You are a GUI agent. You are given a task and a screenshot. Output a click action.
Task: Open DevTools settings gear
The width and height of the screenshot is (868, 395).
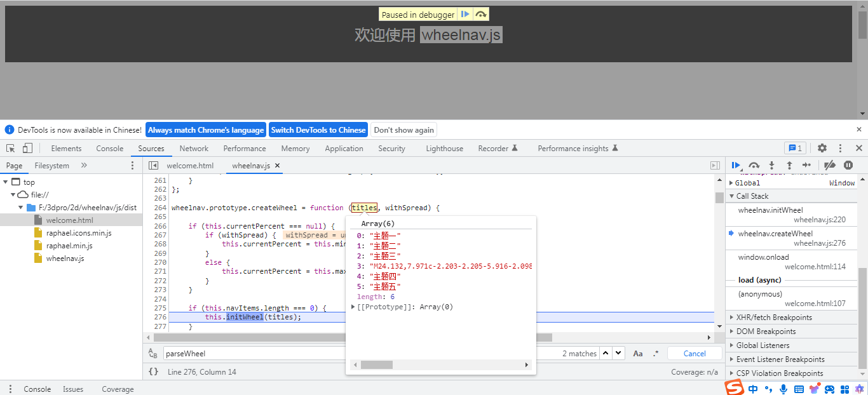point(822,148)
